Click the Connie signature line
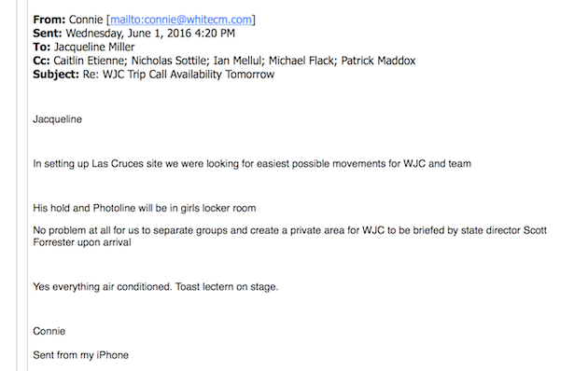 tap(49, 331)
